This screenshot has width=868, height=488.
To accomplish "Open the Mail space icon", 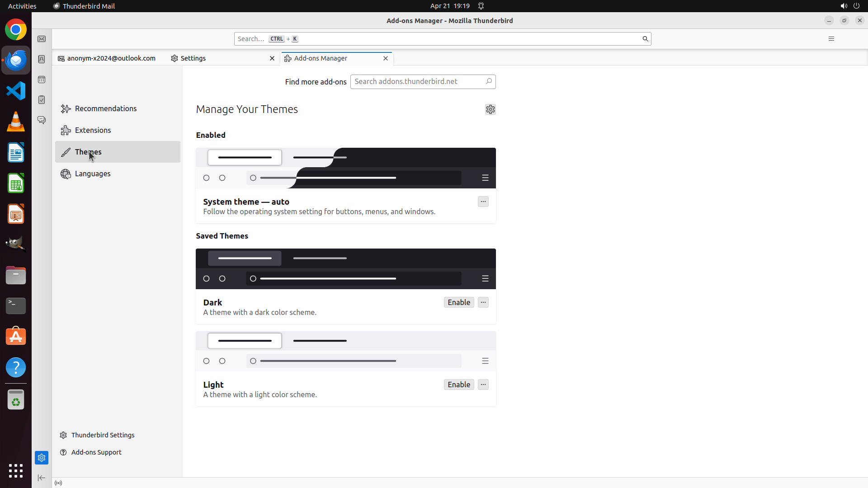I will coord(42,39).
